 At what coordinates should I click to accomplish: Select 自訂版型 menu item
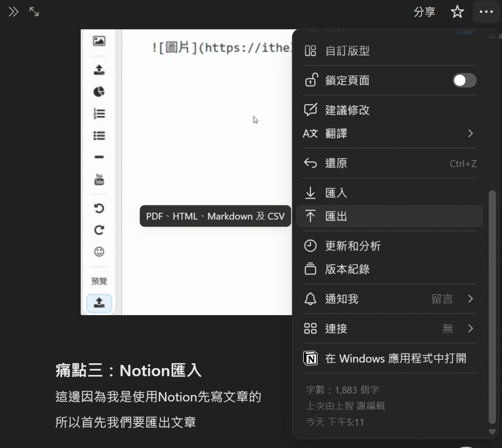click(x=389, y=51)
